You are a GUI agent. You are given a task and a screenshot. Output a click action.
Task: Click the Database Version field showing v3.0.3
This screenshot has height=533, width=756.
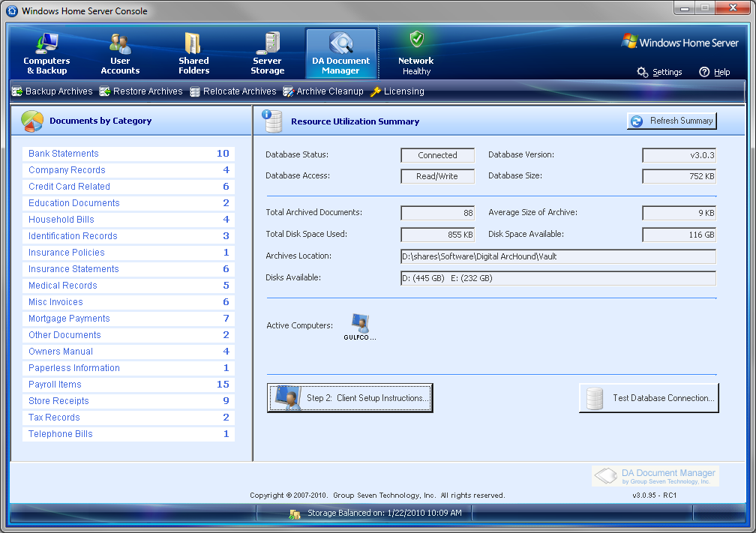[679, 155]
